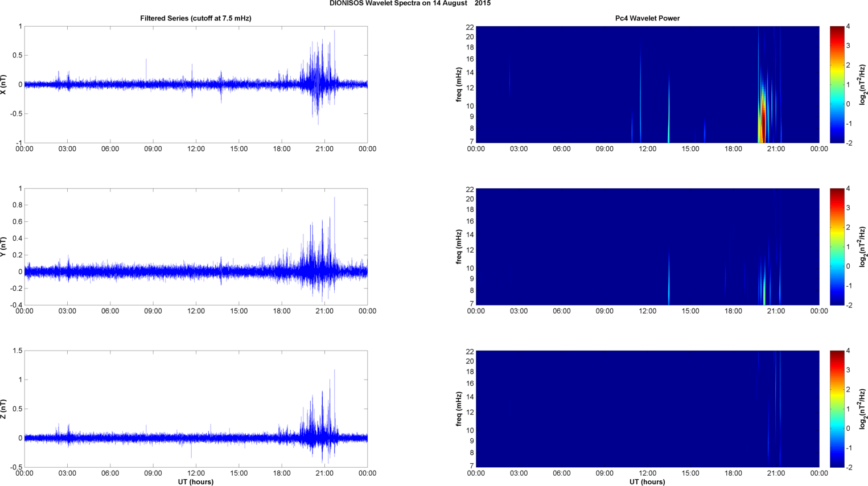Click the 10 mHz tick on Z wavelet spectrum
The image size is (868, 486).
pos(470,430)
